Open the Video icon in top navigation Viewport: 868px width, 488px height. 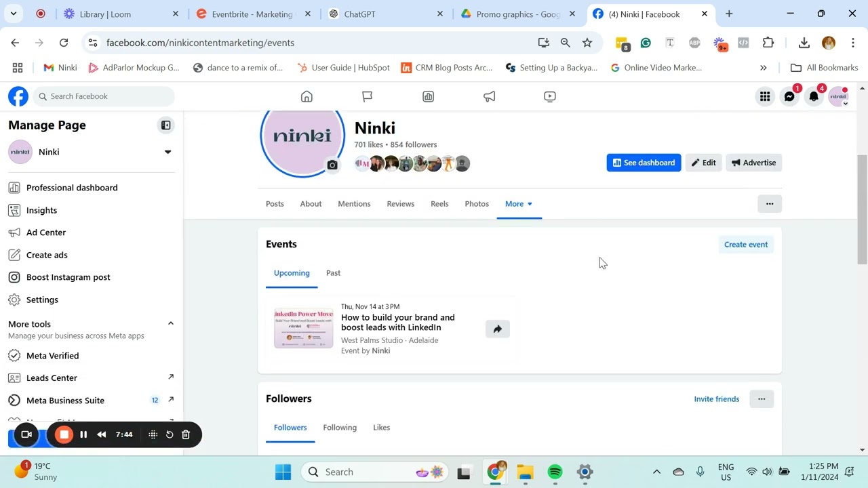[550, 96]
